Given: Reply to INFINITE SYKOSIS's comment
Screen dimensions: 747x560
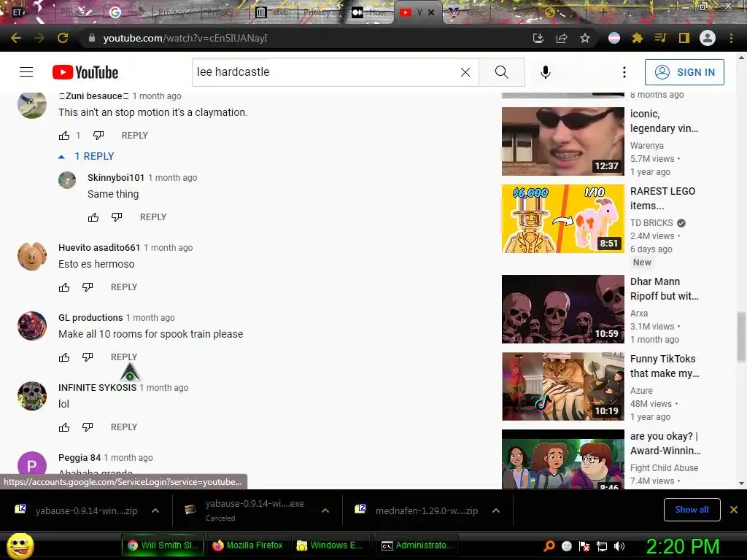Looking at the screenshot, I should click(x=124, y=427).
